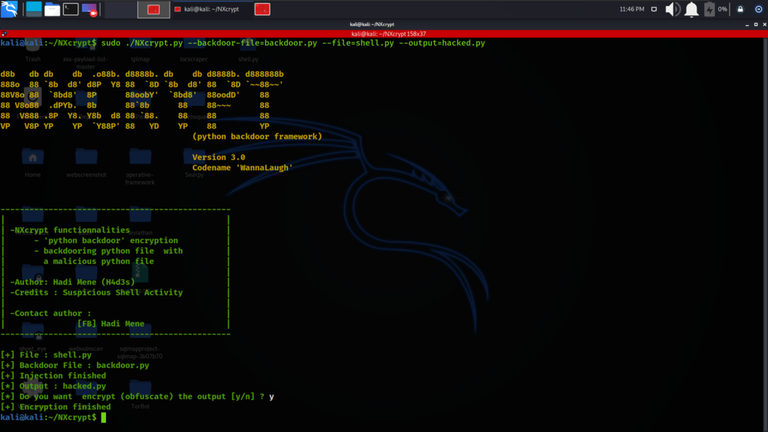Click "- 'python backdoor' encryption" line

106,240
